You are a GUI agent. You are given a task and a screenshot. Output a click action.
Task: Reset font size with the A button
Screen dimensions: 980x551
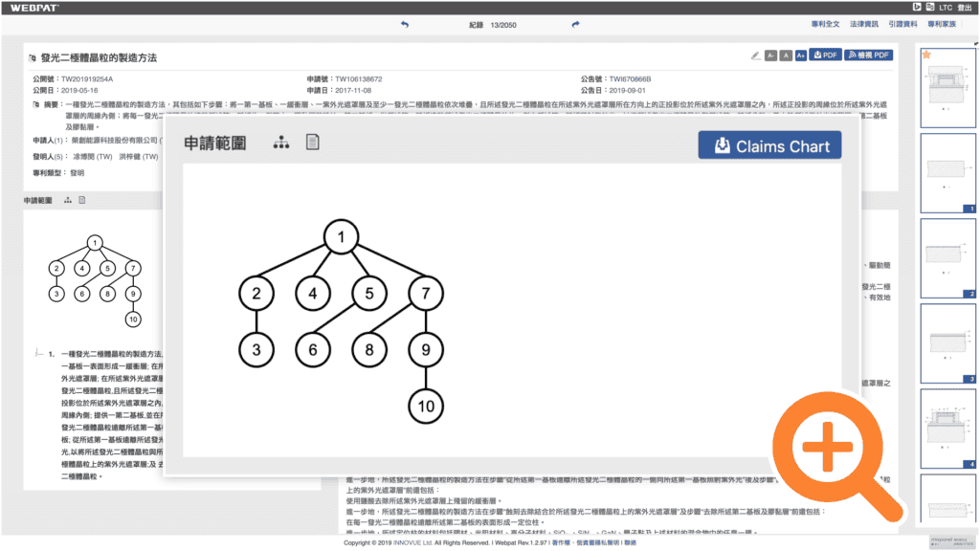pyautogui.click(x=785, y=55)
